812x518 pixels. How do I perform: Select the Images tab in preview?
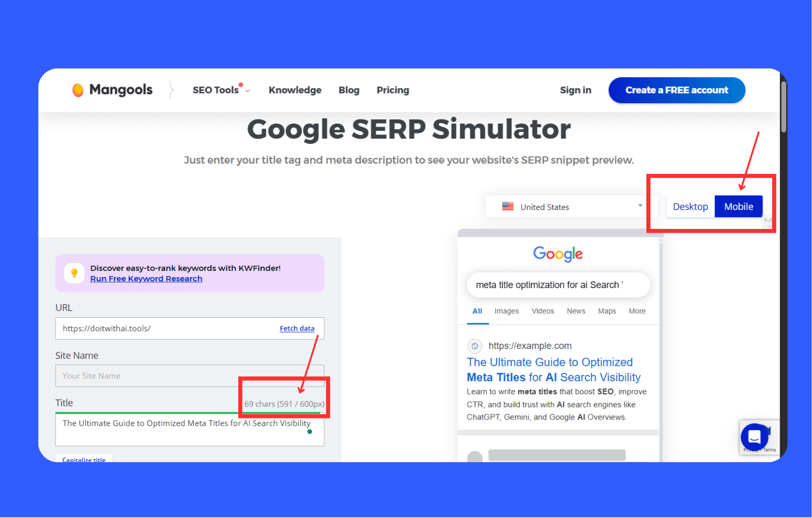tap(507, 311)
